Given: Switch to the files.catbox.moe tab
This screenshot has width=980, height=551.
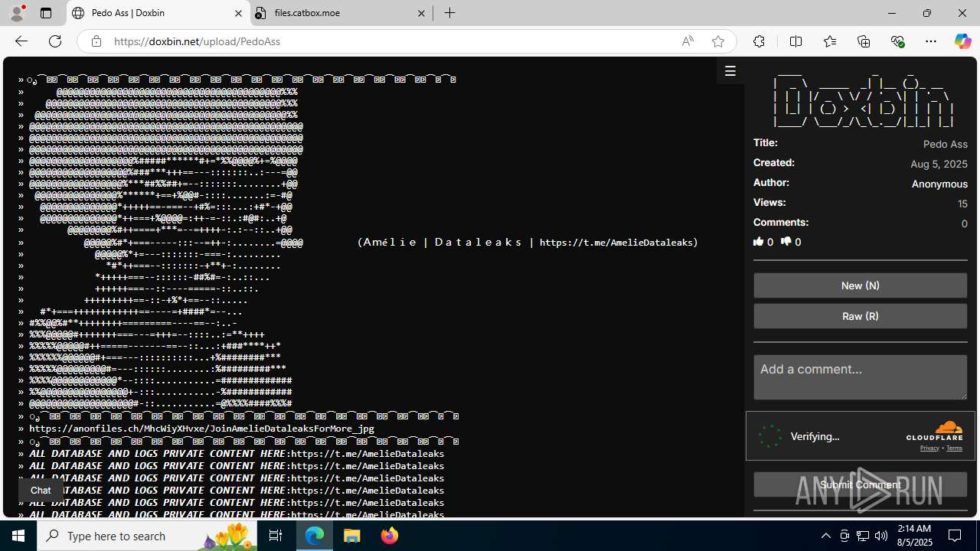Looking at the screenshot, I should pos(341,13).
